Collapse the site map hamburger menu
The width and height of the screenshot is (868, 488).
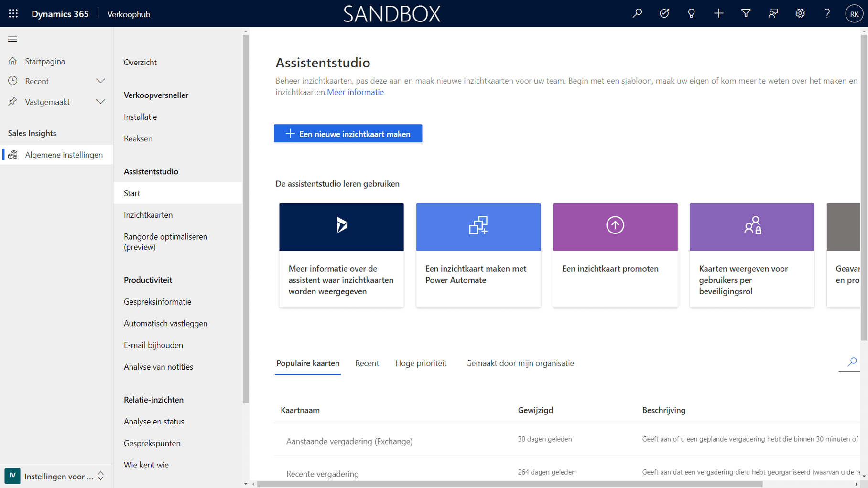click(x=12, y=39)
